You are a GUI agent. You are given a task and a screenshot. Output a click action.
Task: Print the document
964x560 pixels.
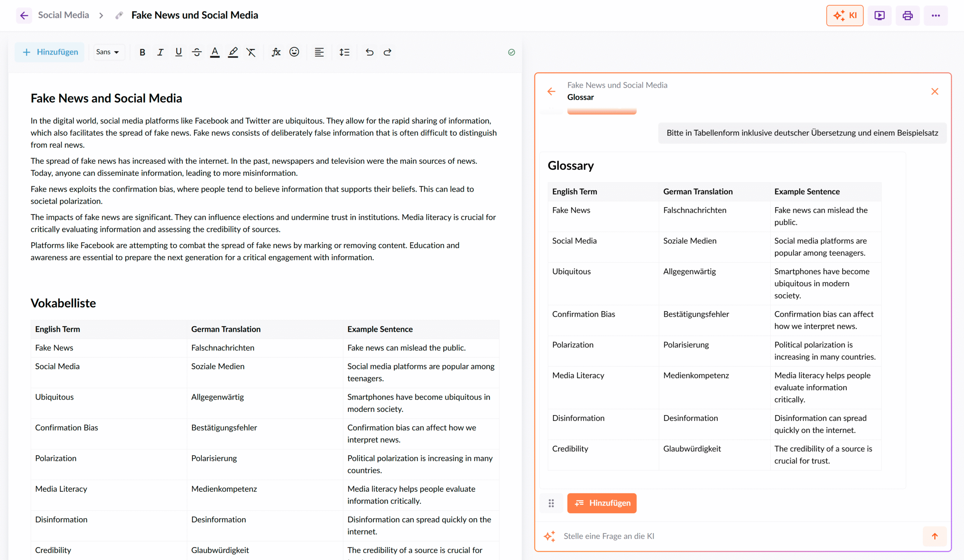pyautogui.click(x=908, y=15)
